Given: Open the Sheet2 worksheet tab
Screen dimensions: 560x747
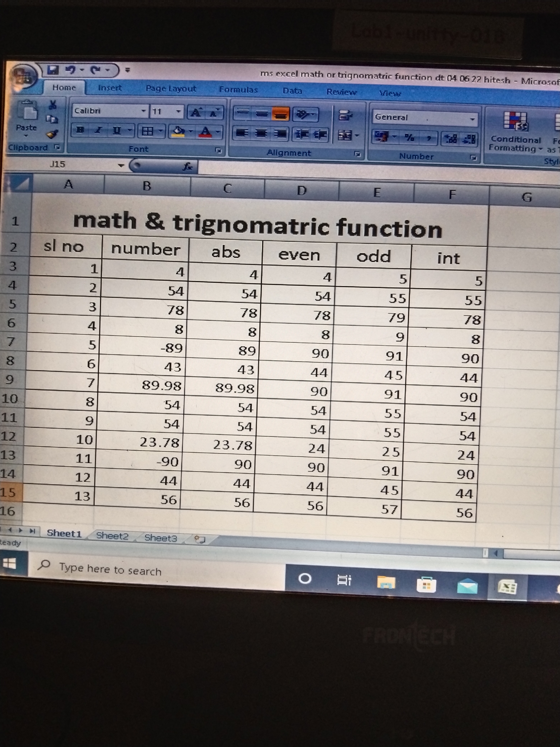Looking at the screenshot, I should click(112, 536).
